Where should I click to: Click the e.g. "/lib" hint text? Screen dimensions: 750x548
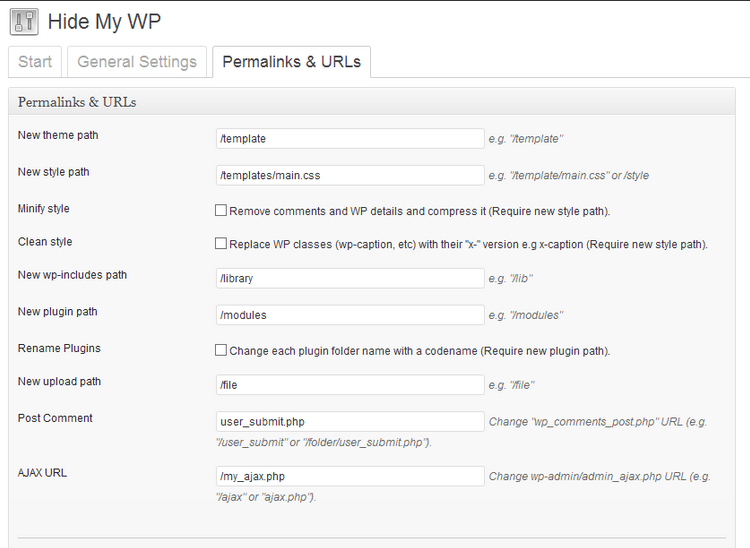(x=510, y=278)
